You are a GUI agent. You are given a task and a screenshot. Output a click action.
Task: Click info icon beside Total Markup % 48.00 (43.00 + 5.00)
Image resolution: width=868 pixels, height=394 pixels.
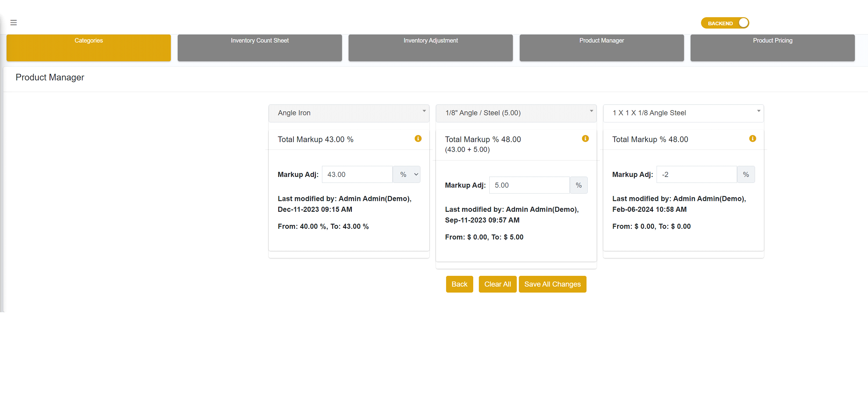585,138
